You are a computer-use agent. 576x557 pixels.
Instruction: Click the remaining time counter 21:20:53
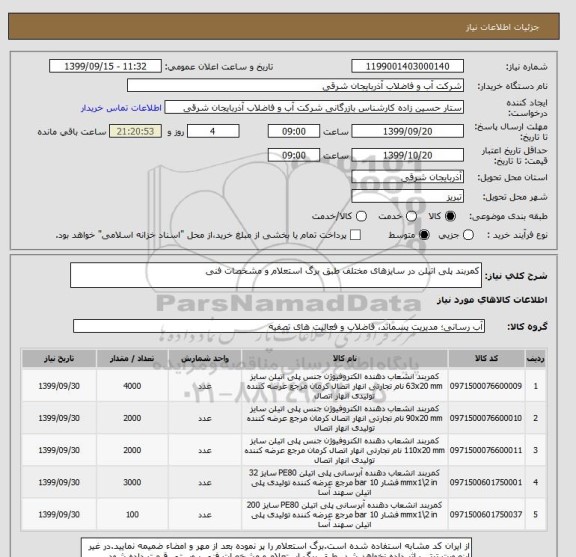135,132
